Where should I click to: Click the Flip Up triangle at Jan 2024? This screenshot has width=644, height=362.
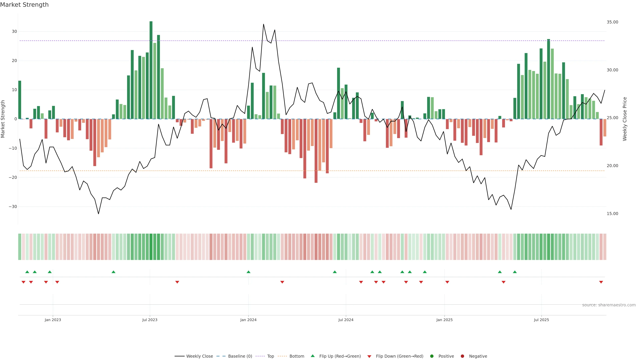point(248,272)
